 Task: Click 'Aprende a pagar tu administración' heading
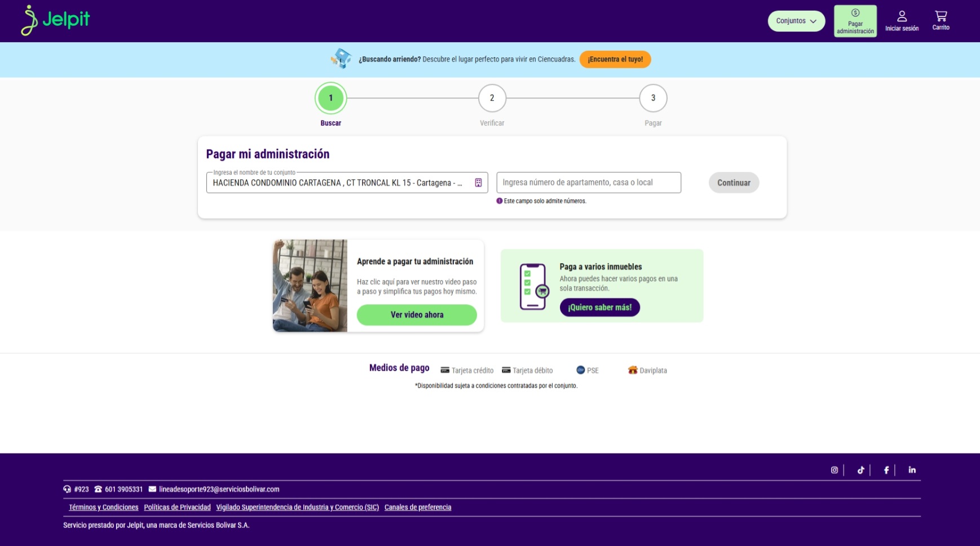[415, 261]
